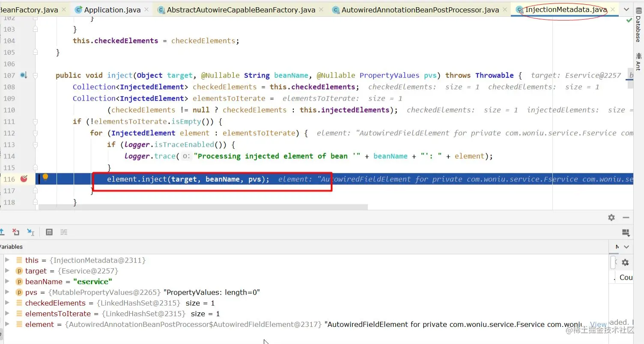Toggle code folding at line 107

(36, 75)
